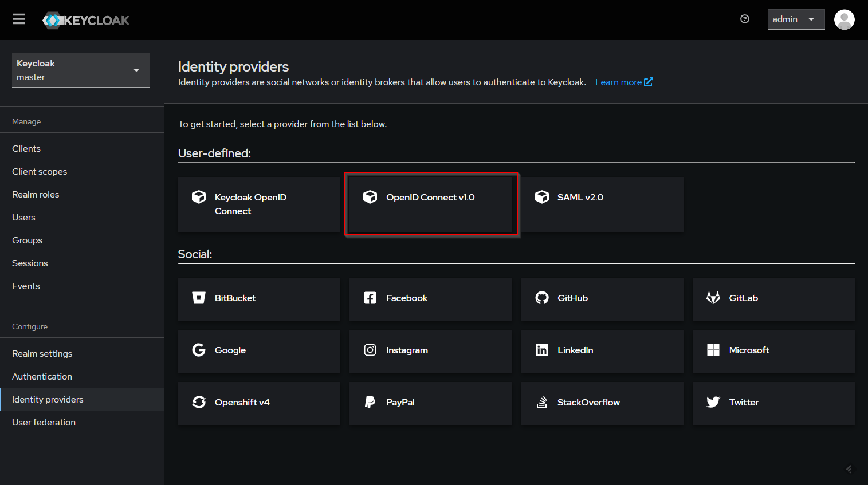
Task: Click the Instagram camera icon
Action: [370, 350]
